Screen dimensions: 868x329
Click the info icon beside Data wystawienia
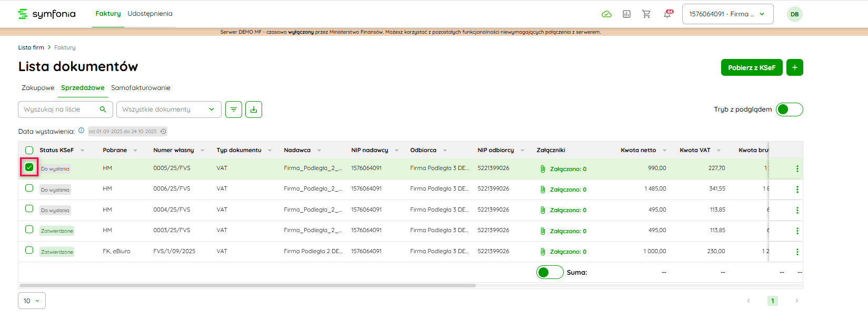[81, 131]
